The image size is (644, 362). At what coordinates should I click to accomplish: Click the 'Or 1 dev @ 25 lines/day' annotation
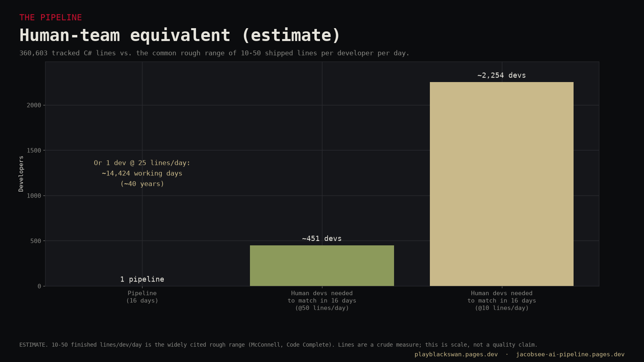[x=142, y=163]
